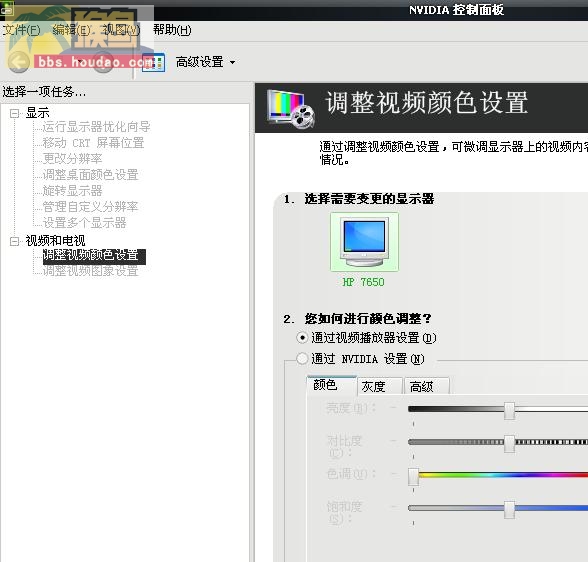
Task: Click the video color settings header icon
Action: click(291, 109)
